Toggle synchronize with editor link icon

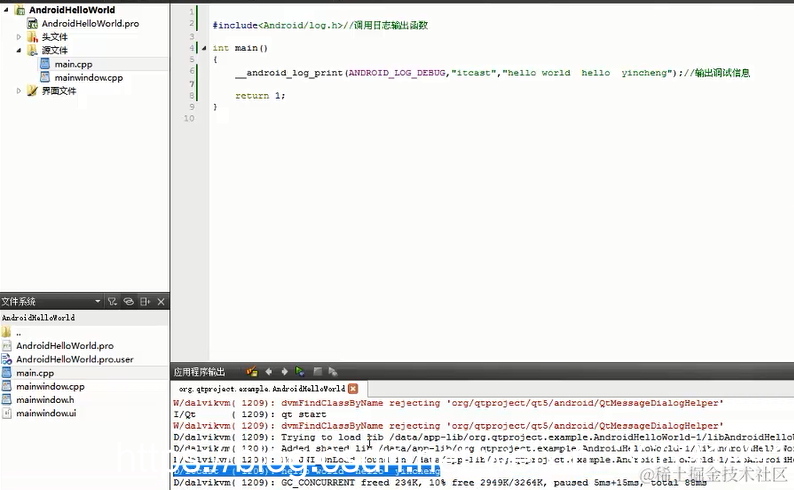click(129, 302)
